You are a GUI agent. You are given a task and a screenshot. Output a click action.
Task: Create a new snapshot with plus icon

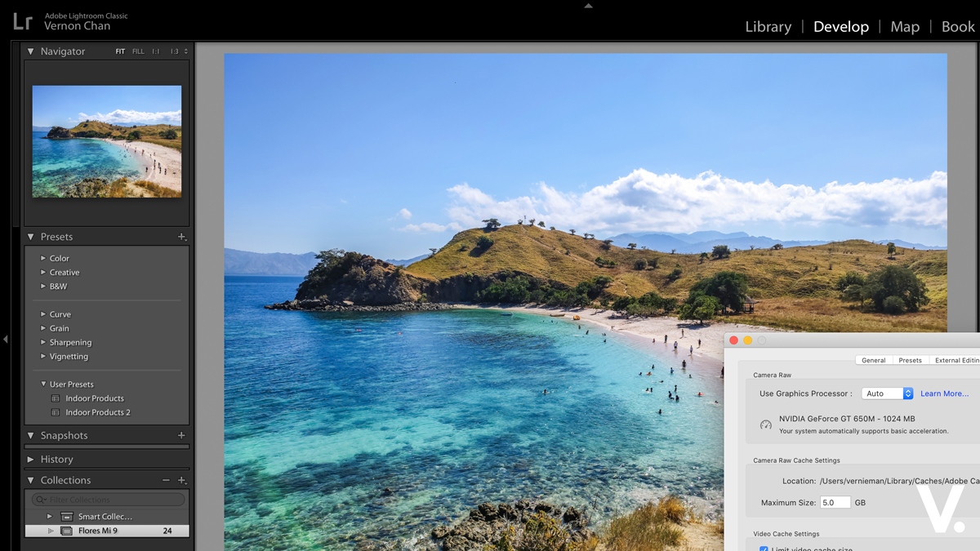click(x=181, y=435)
